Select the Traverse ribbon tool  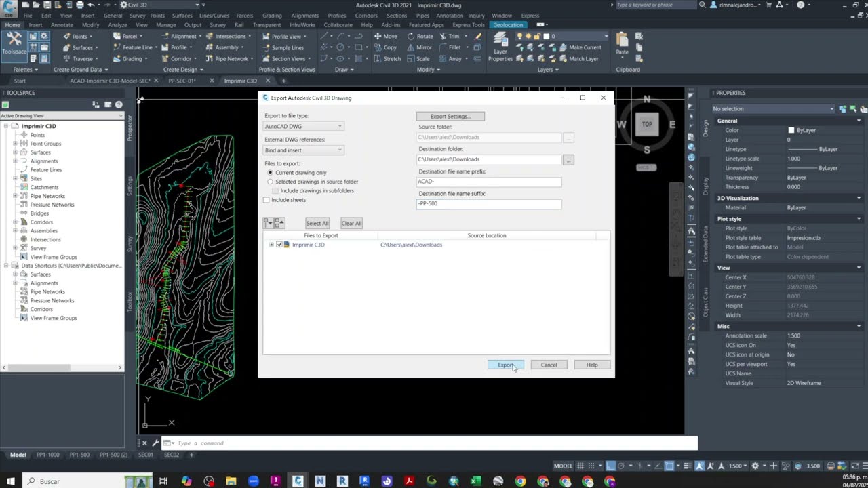[79, 59]
